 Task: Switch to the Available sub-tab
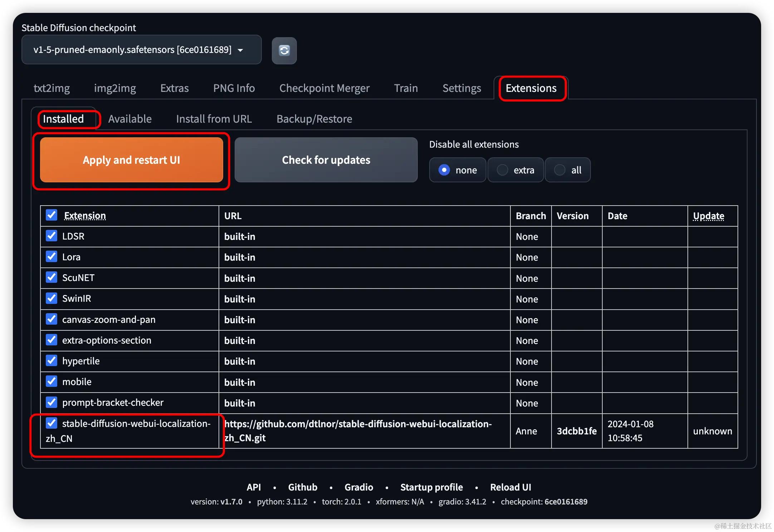pyautogui.click(x=130, y=119)
